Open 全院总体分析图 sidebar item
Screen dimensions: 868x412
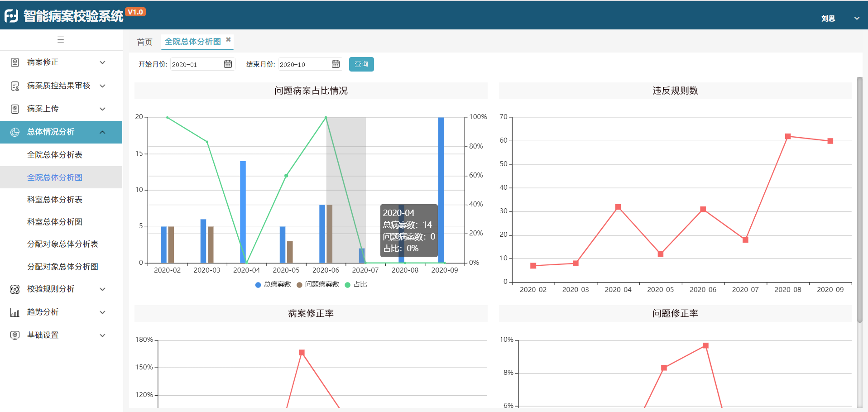click(61, 177)
